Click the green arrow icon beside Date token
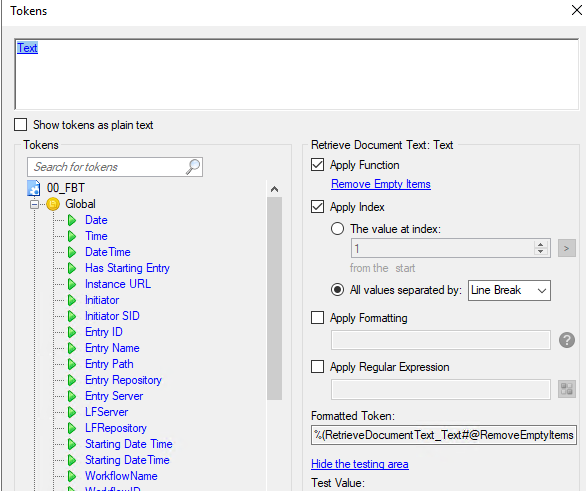The width and height of the screenshot is (586, 491). coord(72,220)
